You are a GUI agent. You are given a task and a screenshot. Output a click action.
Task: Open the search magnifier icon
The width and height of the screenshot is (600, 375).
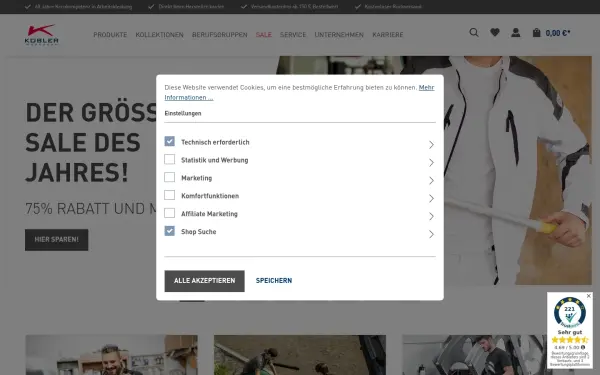point(474,33)
